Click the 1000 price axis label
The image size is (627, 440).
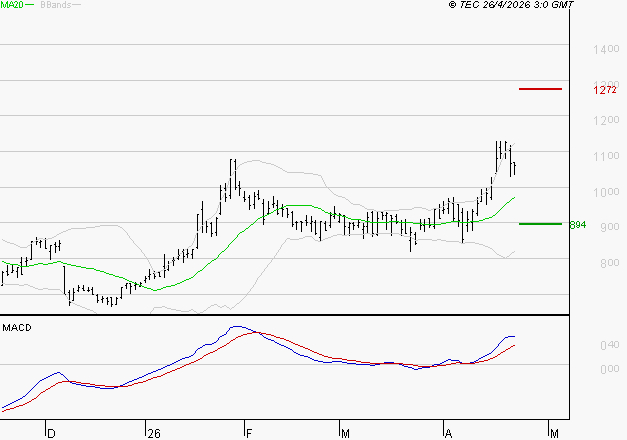click(603, 193)
